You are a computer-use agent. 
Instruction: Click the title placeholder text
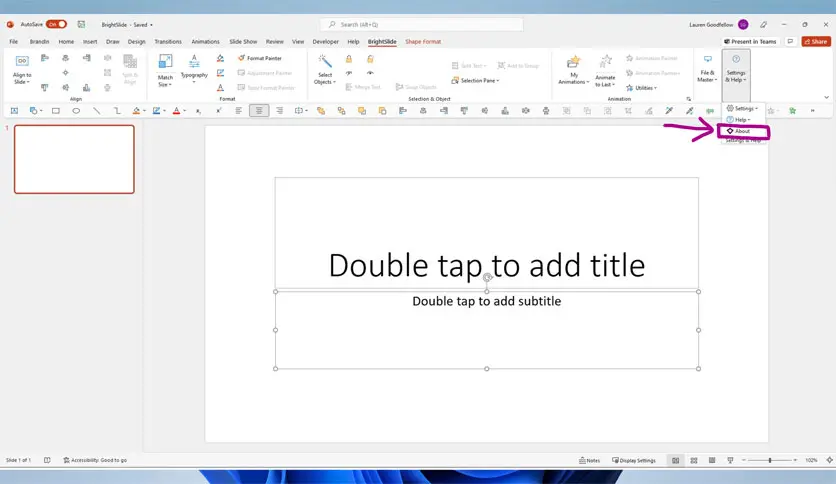point(487,265)
